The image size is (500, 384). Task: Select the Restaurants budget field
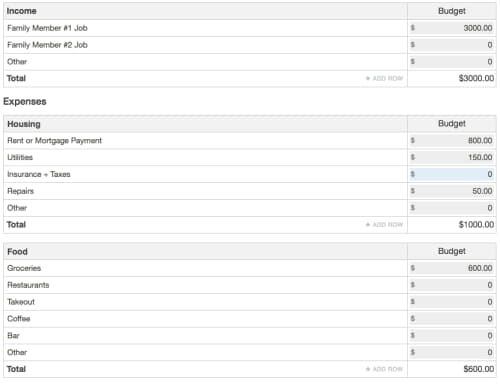coord(452,285)
